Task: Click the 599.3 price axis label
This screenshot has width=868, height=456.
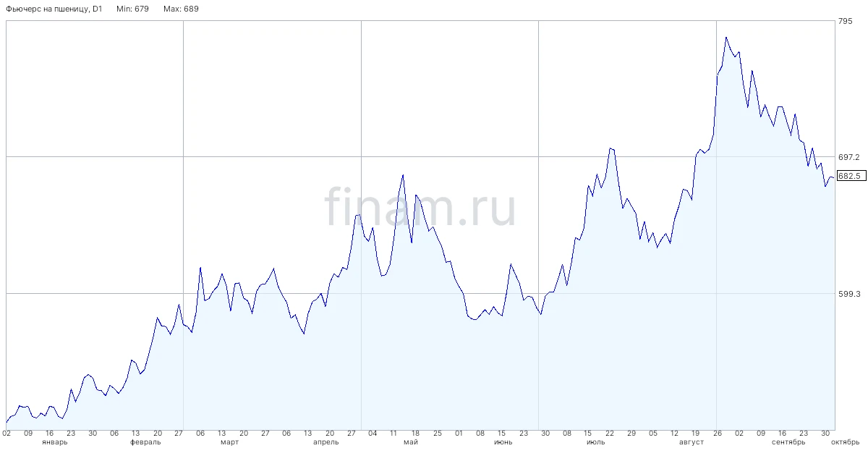Action: tap(848, 294)
